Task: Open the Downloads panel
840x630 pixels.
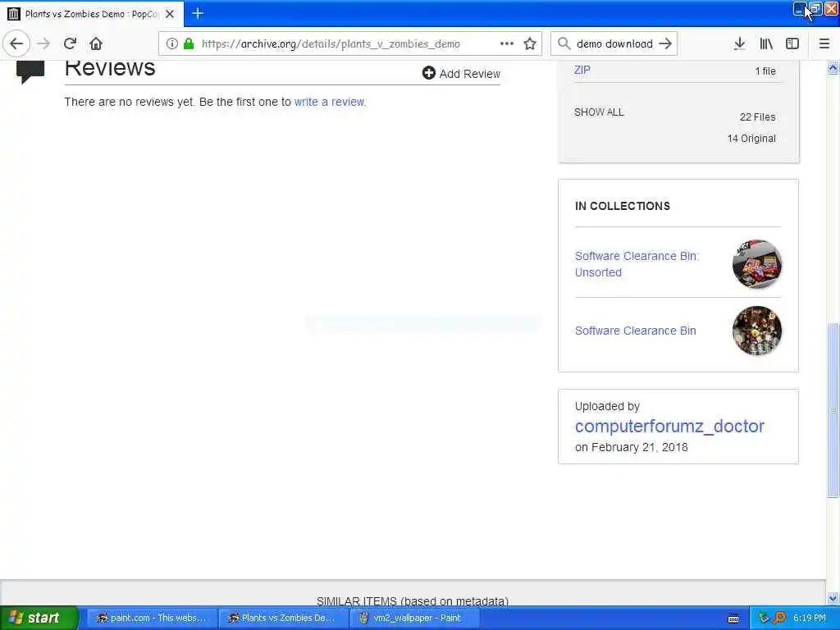Action: [x=739, y=44]
